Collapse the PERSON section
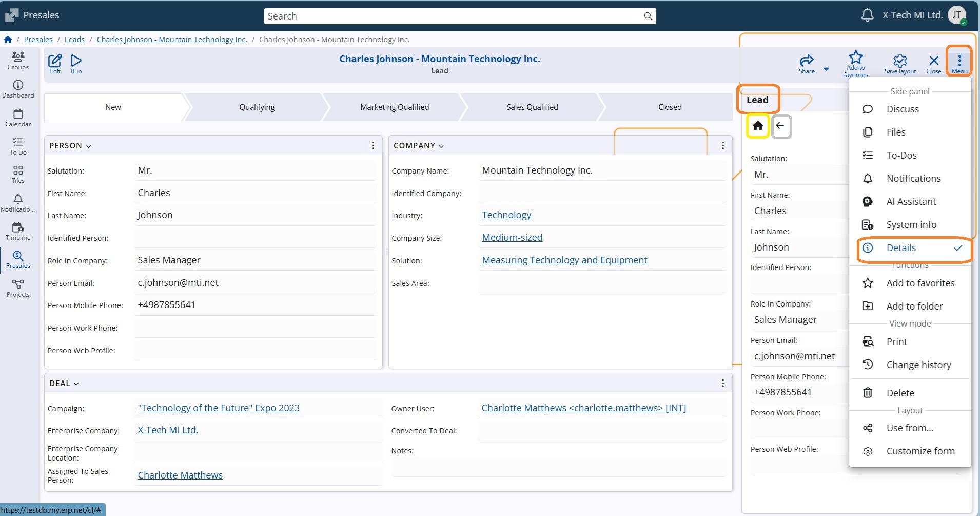Viewport: 980px width, 516px height. [89, 146]
